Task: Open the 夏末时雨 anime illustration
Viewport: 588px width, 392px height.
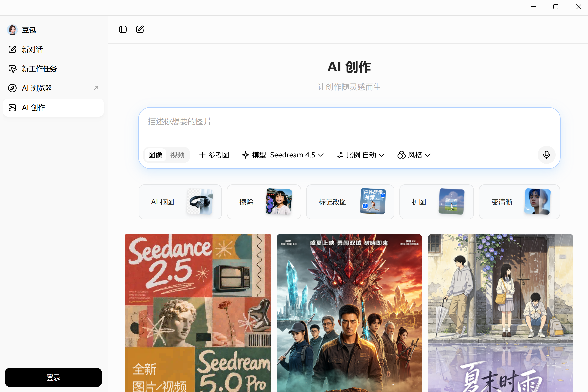Action: [501, 313]
